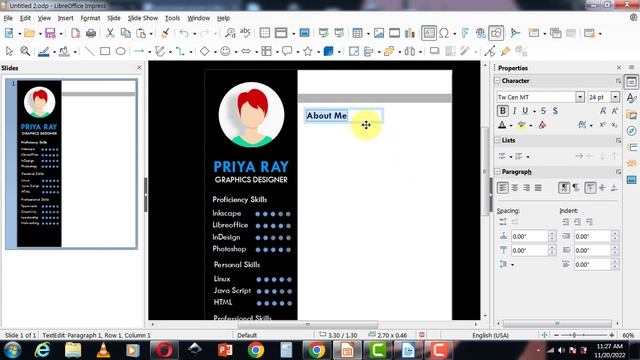Screen dimensions: 640x360
Task: Close the Slides panel
Action: pos(139,67)
